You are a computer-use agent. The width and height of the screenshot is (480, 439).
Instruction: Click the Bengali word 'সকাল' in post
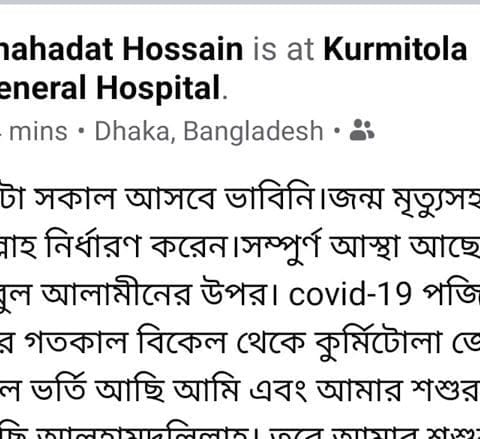[x=75, y=198]
